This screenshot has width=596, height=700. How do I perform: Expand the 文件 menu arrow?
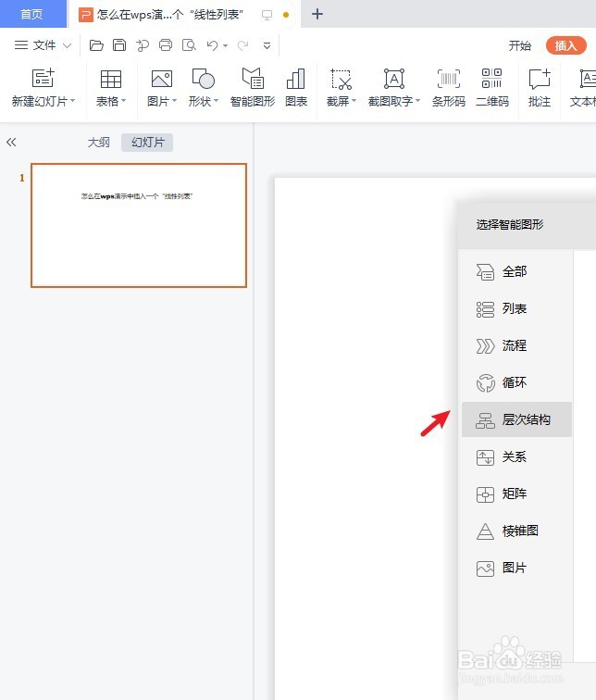point(67,45)
